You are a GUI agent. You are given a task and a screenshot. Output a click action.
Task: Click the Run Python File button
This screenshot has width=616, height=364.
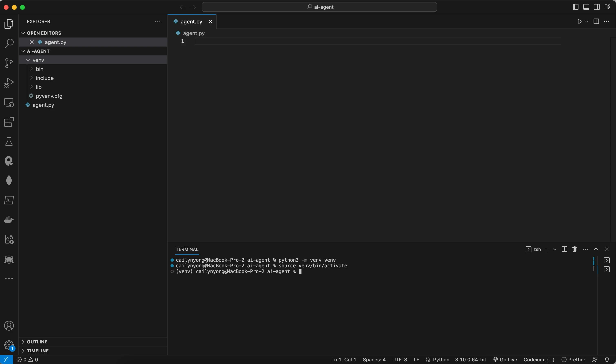pos(580,22)
